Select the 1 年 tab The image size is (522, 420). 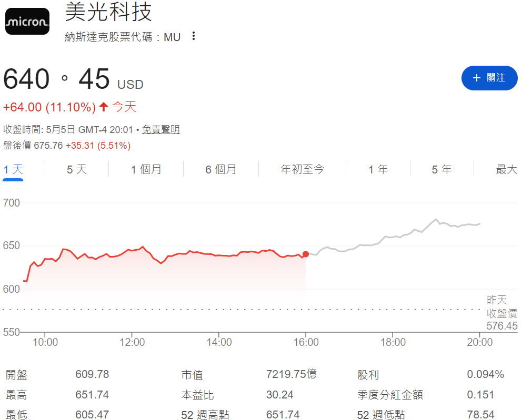tap(378, 170)
